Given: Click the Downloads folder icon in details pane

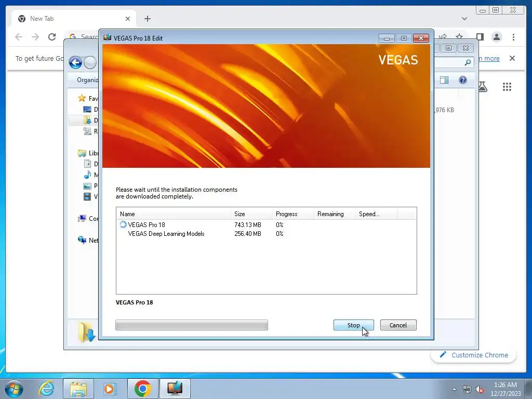Looking at the screenshot, I should [x=86, y=331].
